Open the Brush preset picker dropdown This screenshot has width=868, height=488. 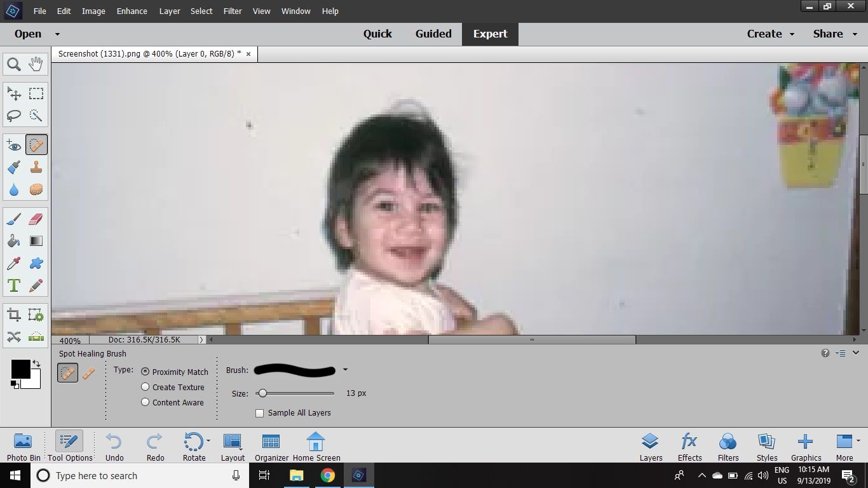(x=345, y=369)
